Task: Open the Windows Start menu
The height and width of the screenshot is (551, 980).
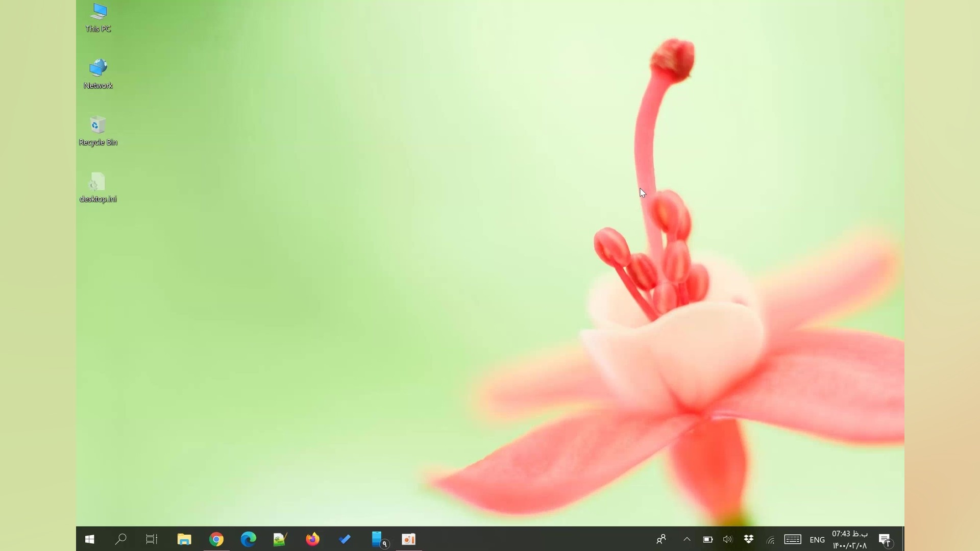Action: [x=90, y=539]
